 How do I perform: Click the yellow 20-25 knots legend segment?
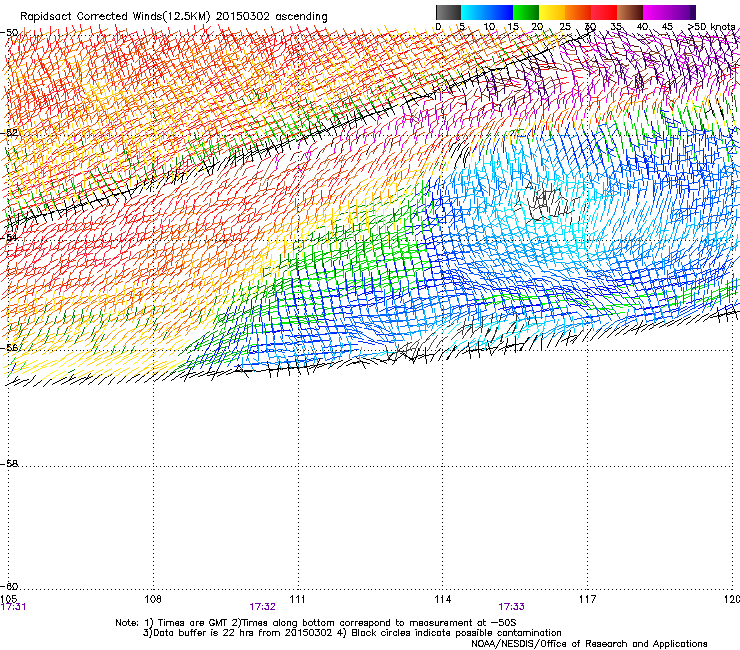(552, 12)
